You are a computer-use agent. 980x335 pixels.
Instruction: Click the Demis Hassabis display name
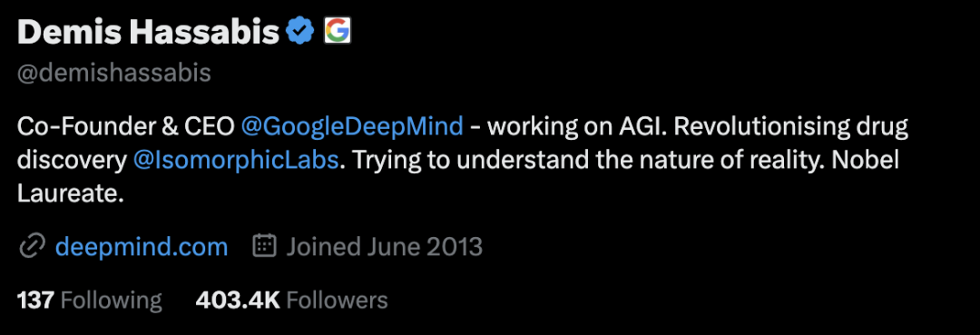pyautogui.click(x=148, y=32)
